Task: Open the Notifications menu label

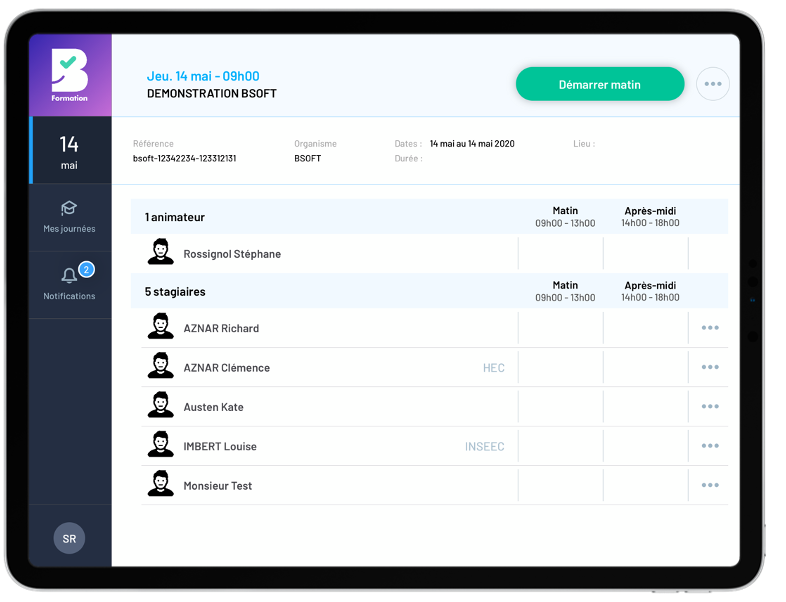Action: [69, 296]
